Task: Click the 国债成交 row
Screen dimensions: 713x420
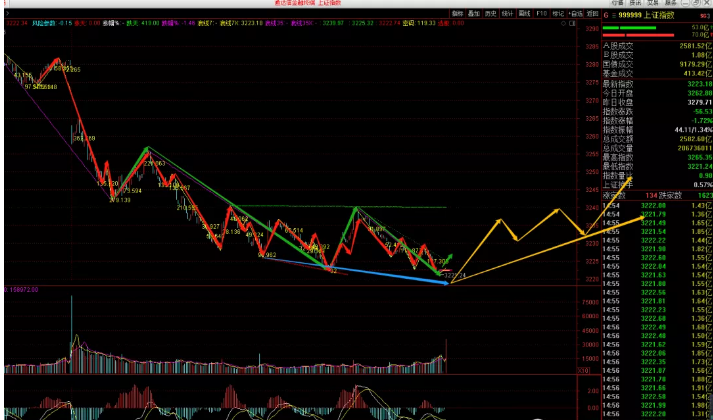Action: click(x=657, y=64)
